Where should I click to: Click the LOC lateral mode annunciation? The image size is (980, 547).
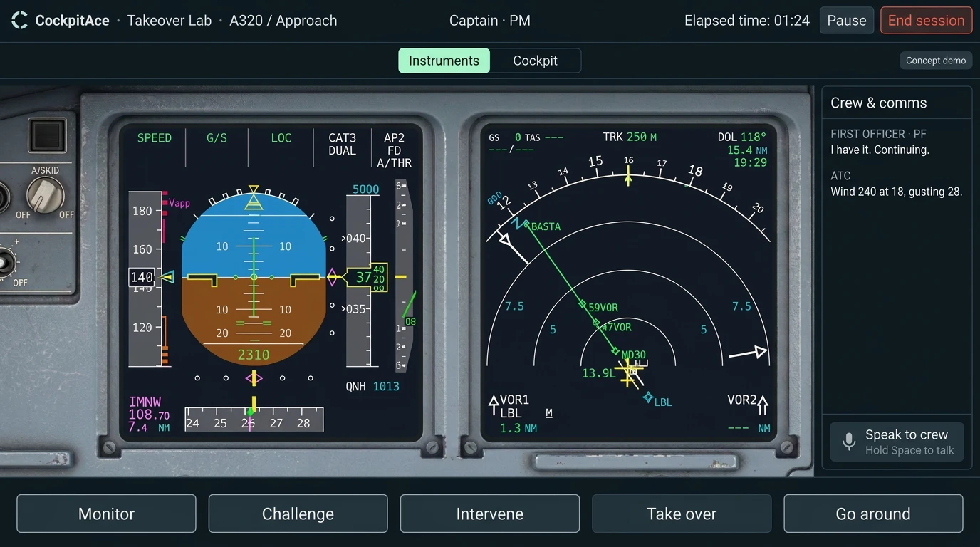(x=281, y=138)
